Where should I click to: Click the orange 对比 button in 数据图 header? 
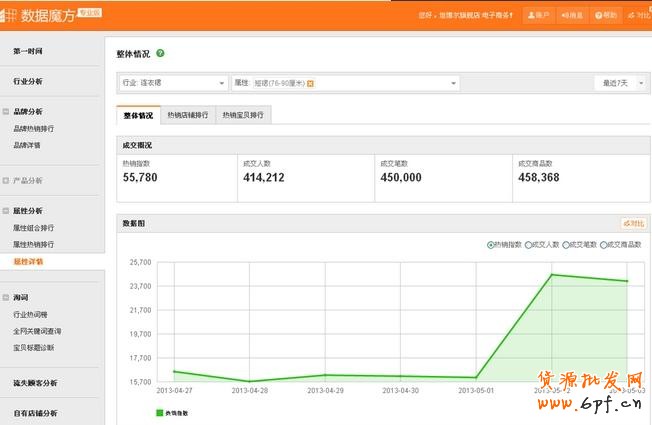tap(633, 223)
